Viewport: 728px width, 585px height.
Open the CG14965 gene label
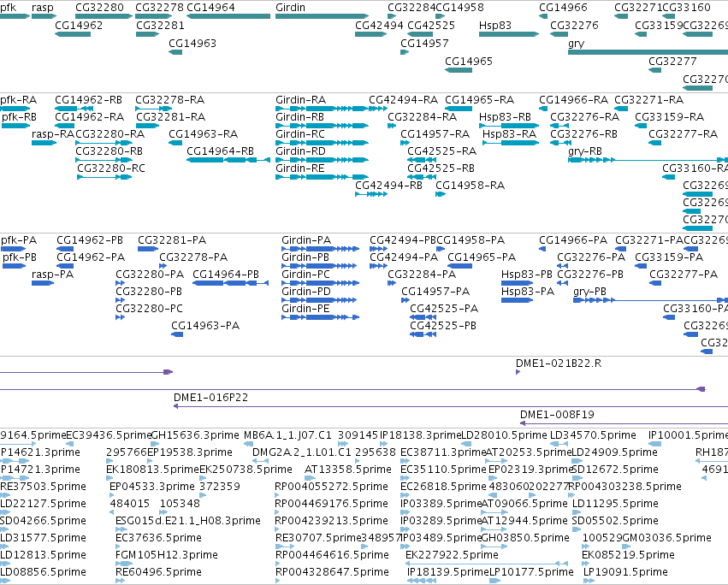tap(469, 62)
